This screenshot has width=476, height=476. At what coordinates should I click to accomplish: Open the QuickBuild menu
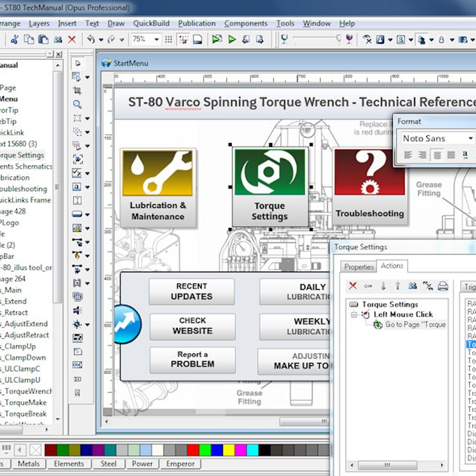coord(151,23)
